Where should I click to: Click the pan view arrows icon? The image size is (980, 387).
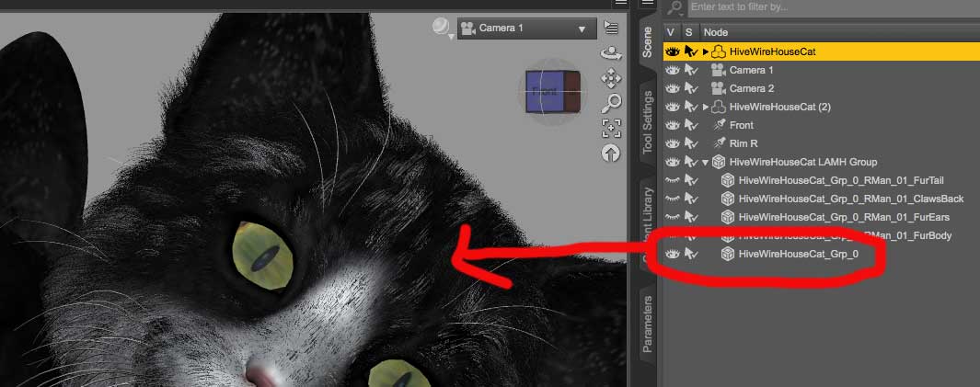(610, 79)
